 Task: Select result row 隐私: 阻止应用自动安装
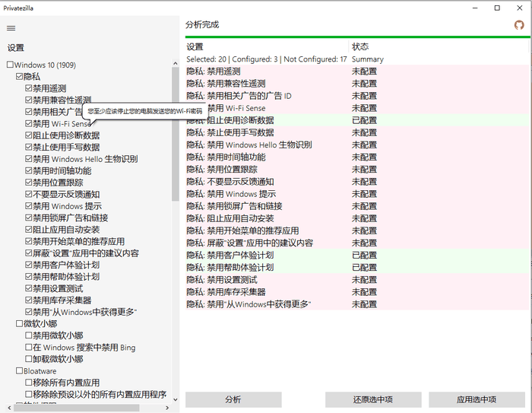pos(357,218)
